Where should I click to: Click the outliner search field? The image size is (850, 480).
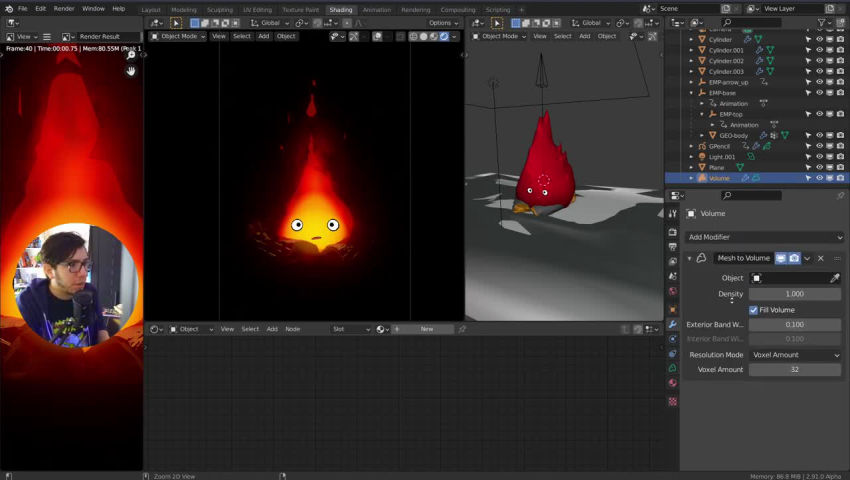click(x=751, y=23)
